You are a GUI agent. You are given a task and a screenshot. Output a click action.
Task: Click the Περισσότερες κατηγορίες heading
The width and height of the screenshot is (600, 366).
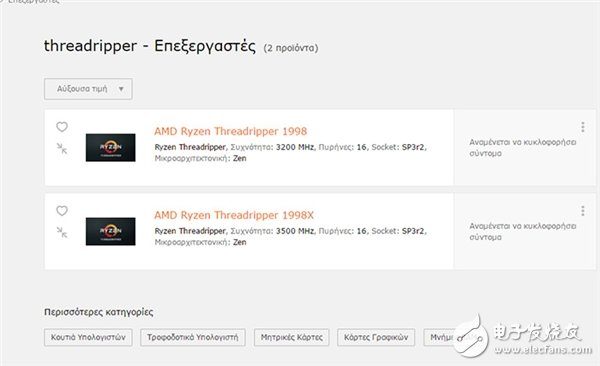click(99, 312)
